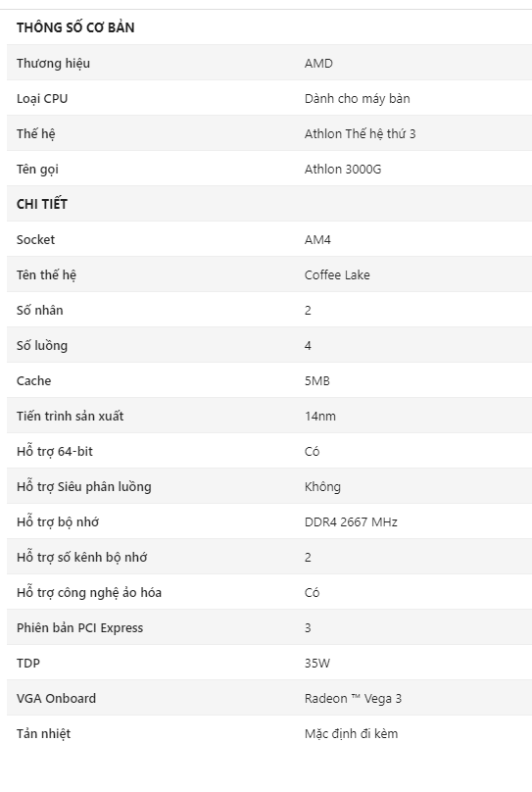Click the DDR4 2667 MHz memory value
This screenshot has width=532, height=792.
[x=351, y=521]
